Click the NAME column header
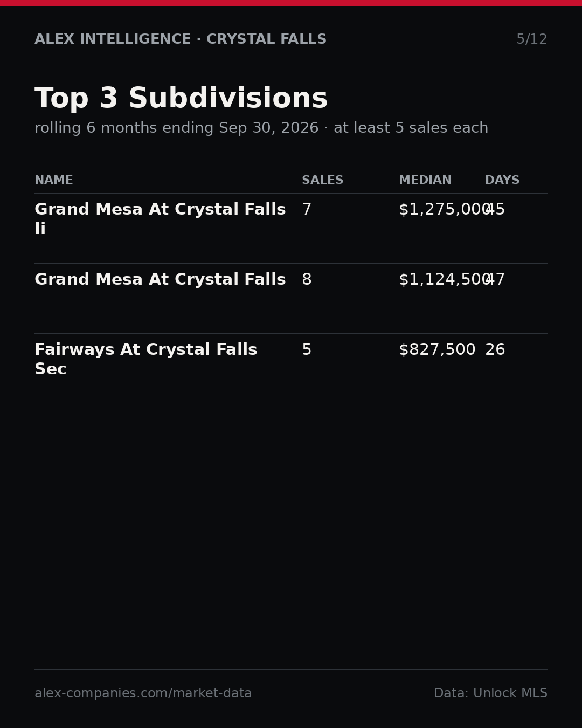Screen dimensions: 582x728 click(54, 180)
